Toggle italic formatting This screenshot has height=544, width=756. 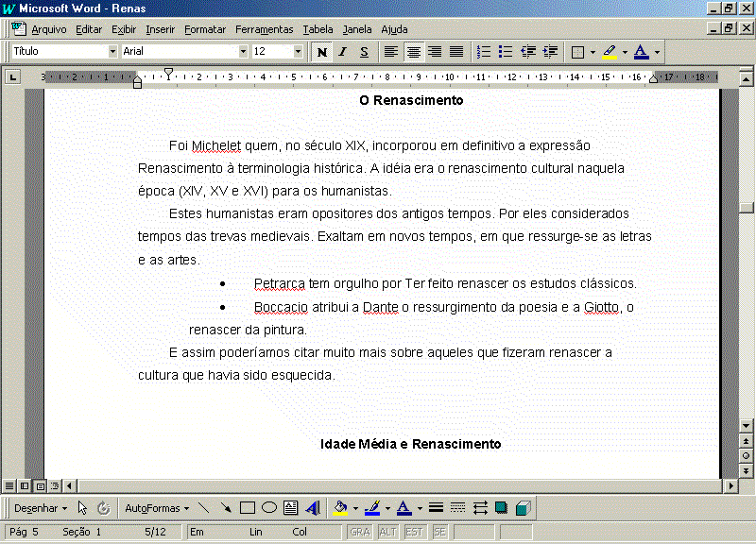pyautogui.click(x=343, y=52)
